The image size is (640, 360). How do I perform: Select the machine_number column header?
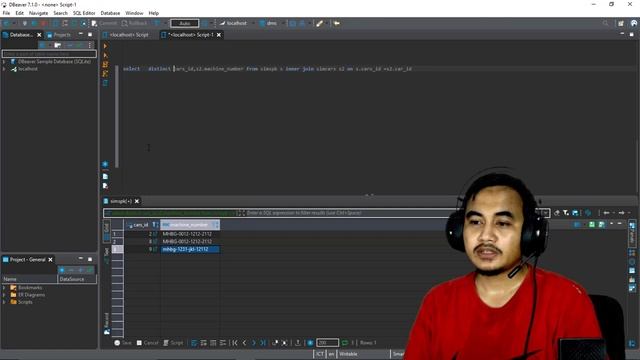click(190, 225)
